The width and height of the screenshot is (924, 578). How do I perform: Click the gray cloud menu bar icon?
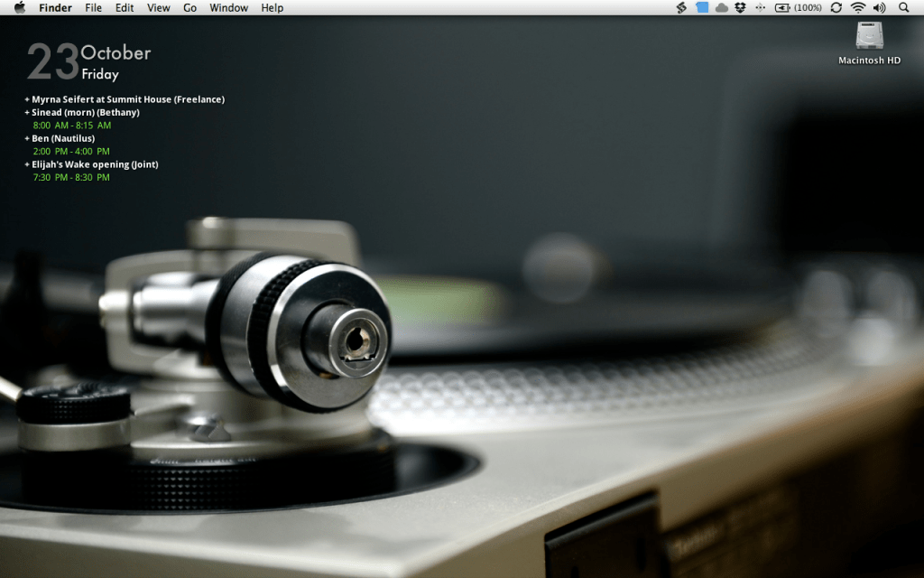[x=721, y=7]
